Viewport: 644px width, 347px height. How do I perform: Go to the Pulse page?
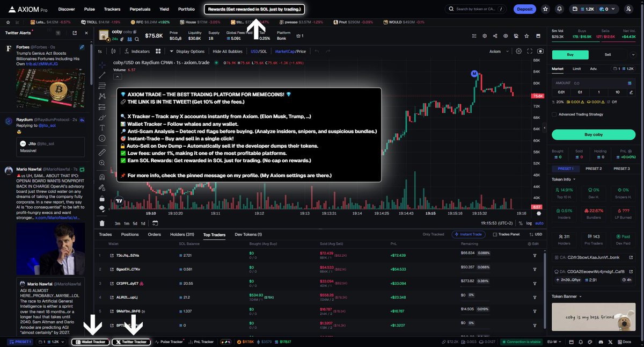point(90,9)
